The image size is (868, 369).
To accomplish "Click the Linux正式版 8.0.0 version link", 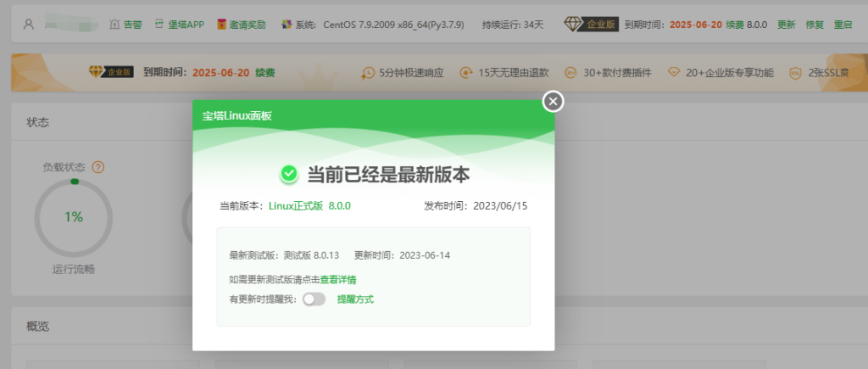I will (x=309, y=205).
